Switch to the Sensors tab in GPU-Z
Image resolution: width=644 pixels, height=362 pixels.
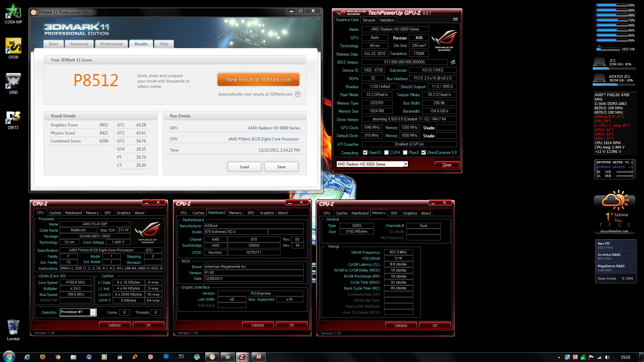coord(369,20)
